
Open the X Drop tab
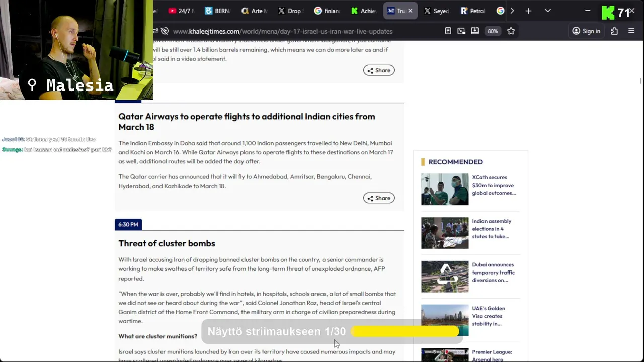[290, 11]
